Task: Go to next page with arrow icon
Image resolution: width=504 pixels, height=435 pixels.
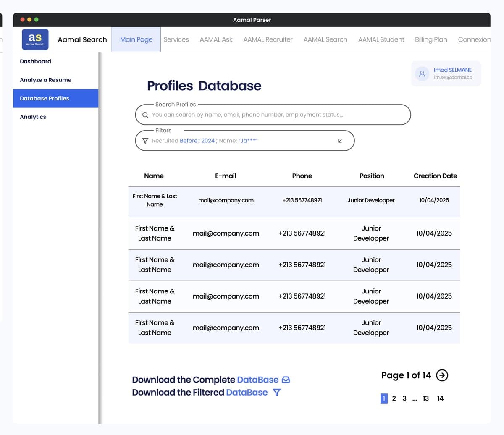Action: [x=442, y=375]
